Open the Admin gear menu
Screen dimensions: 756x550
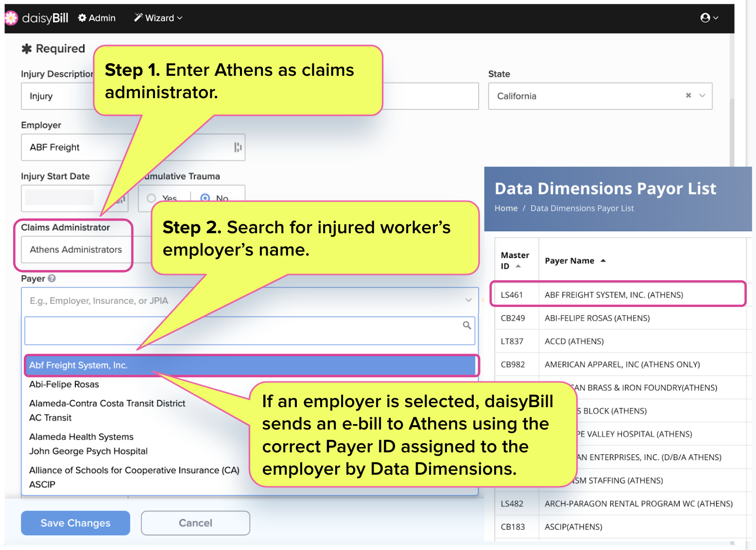point(97,18)
